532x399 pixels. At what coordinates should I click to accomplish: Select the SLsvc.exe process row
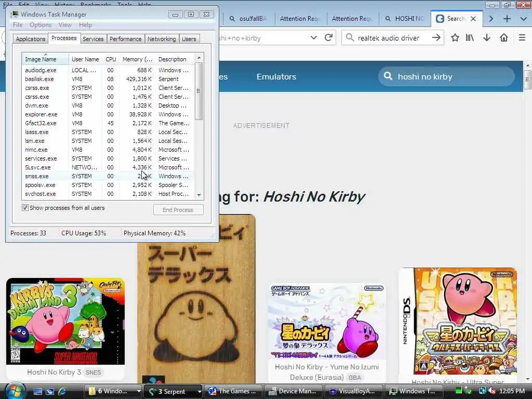[x=108, y=167]
